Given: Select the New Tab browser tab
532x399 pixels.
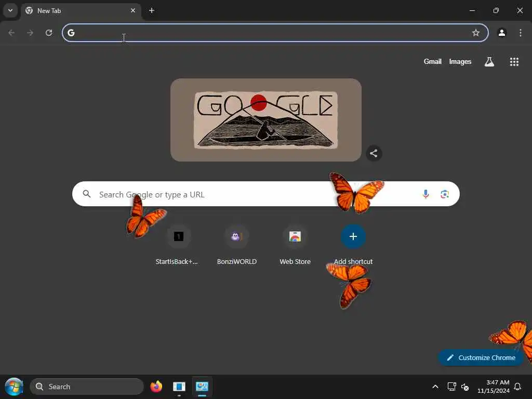Looking at the screenshot, I should click(82, 10).
